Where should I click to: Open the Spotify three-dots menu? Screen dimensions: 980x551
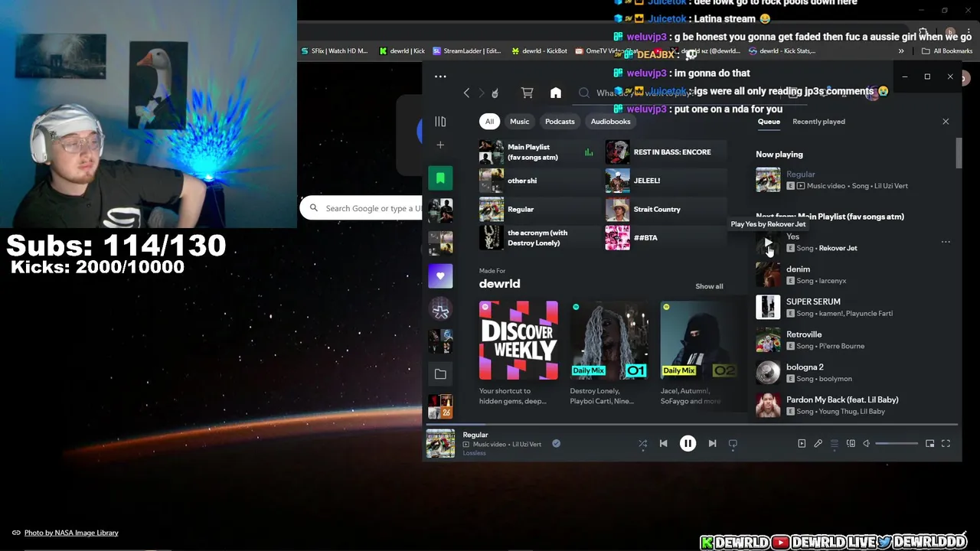point(440,77)
